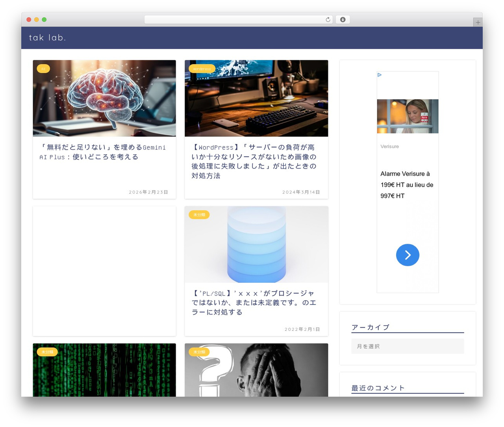
Task: Click the browser address bar
Action: 238,20
